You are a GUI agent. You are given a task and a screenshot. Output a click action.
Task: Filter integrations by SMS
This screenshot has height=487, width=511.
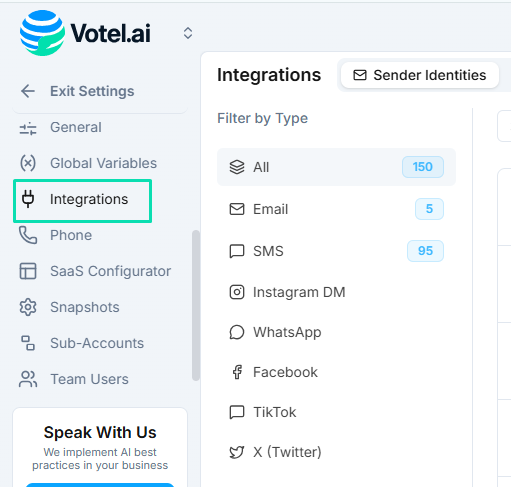coord(336,251)
